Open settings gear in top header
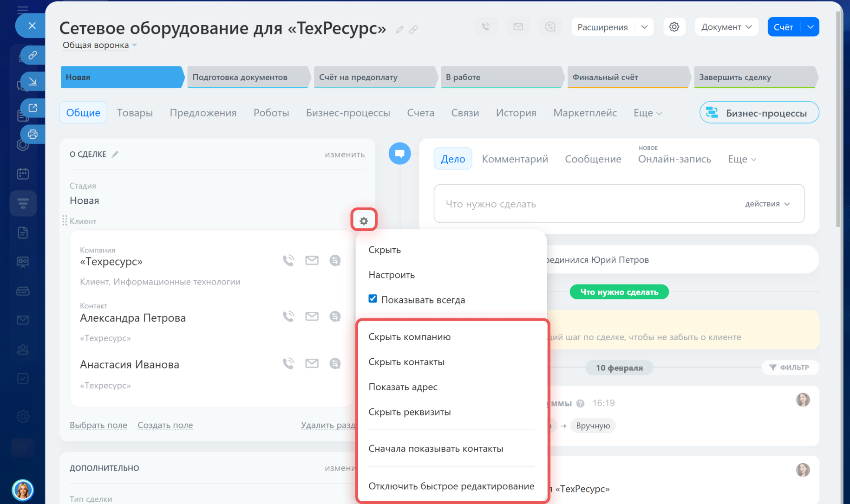This screenshot has width=850, height=504. pos(674,27)
